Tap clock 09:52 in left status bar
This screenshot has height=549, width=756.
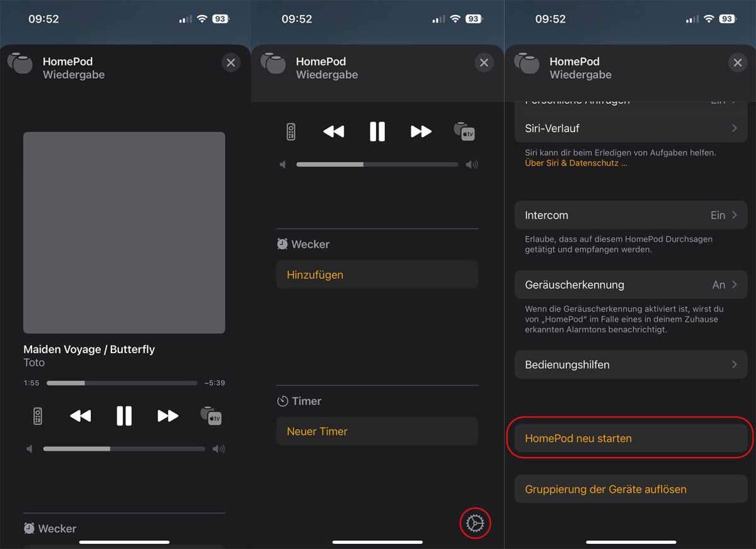43,19
